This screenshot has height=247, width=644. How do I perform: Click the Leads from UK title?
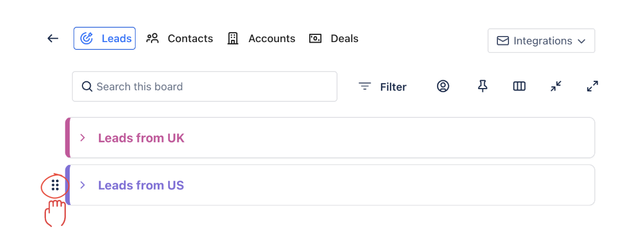pyautogui.click(x=141, y=138)
